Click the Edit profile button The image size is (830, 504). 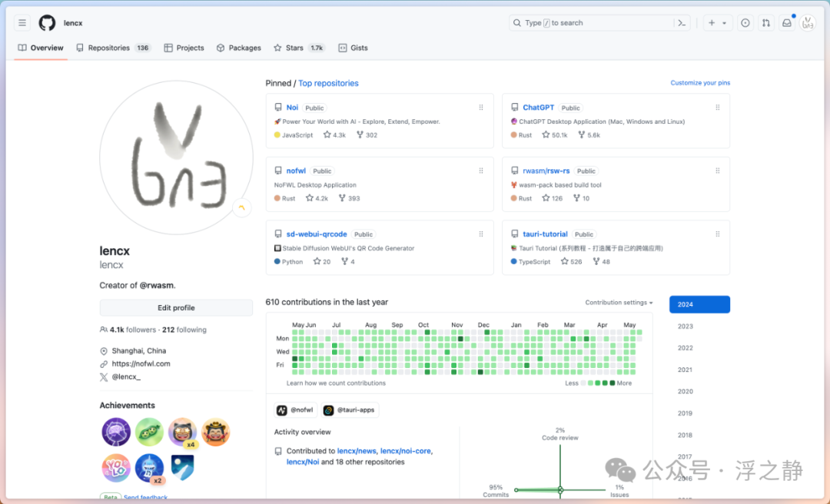click(176, 307)
